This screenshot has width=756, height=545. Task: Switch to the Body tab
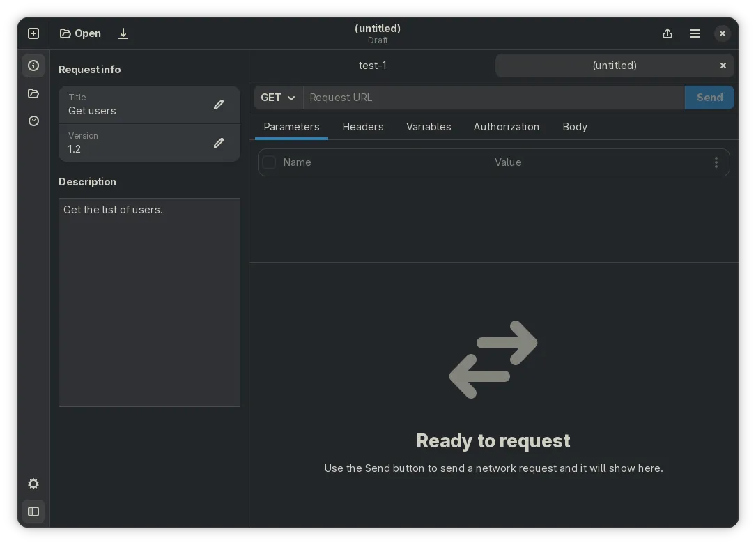(574, 127)
